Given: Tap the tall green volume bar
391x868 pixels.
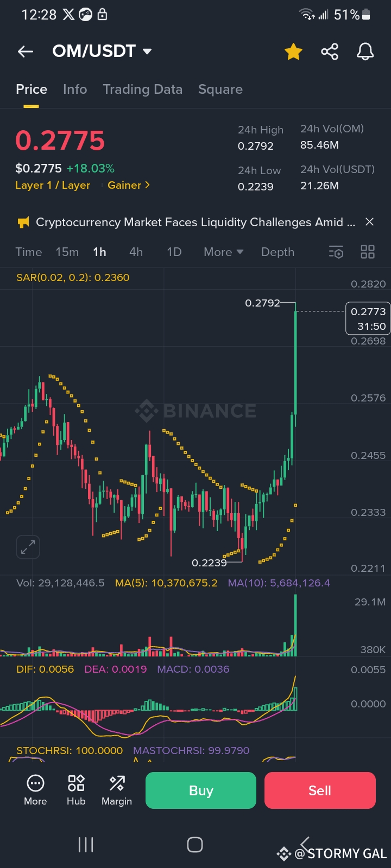Looking at the screenshot, I should point(295,625).
